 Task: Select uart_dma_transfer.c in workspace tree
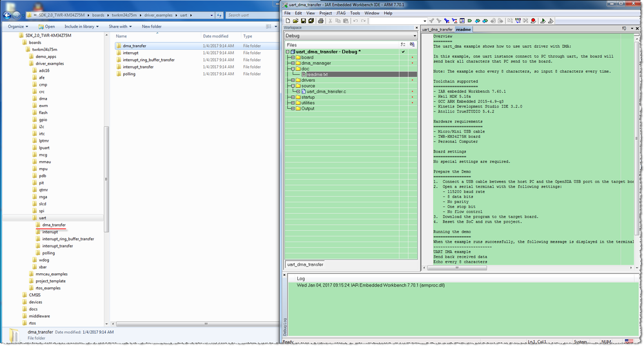[x=326, y=91]
